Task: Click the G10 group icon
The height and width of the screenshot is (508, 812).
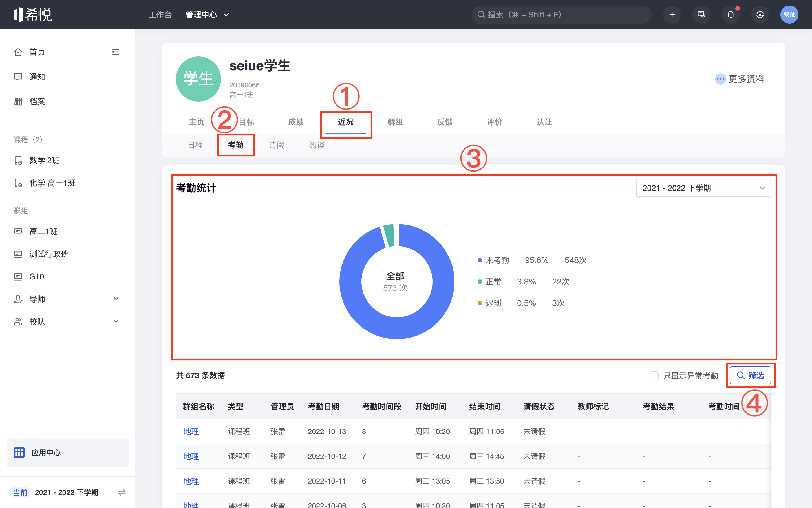Action: click(x=18, y=277)
